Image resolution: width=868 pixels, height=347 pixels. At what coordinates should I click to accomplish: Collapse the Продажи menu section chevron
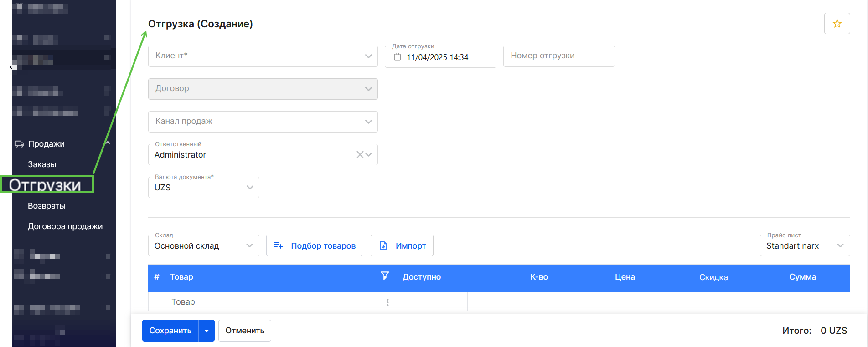point(108,143)
